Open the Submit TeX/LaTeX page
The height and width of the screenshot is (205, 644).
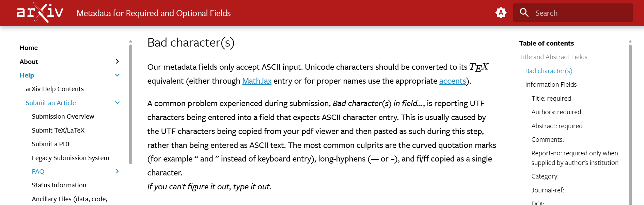tap(58, 130)
